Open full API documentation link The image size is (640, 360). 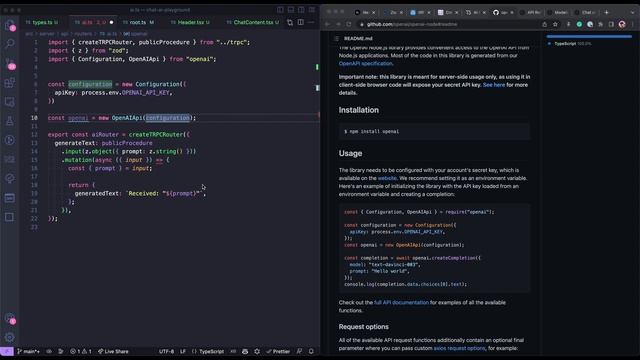click(401, 302)
